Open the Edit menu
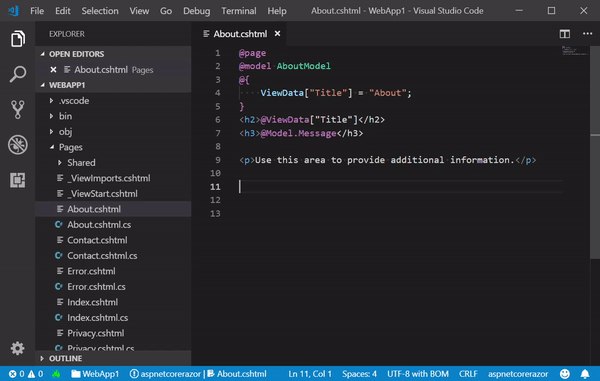The image size is (600, 381). [62, 11]
